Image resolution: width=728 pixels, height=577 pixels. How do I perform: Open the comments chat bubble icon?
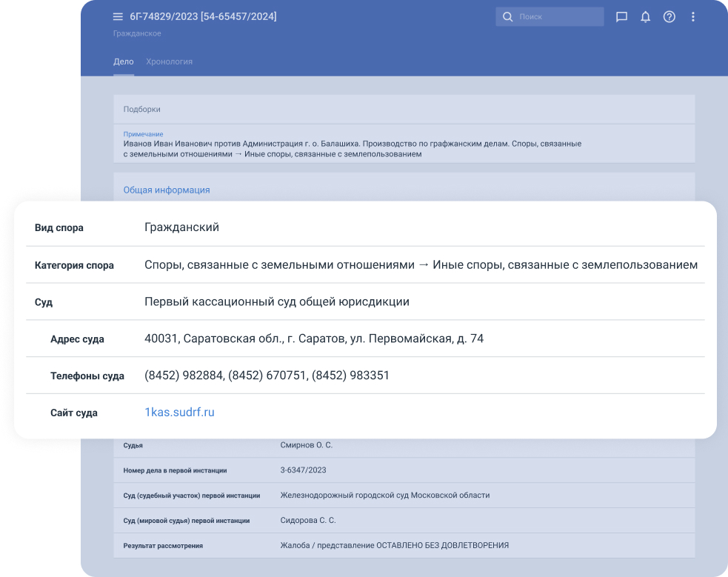(622, 17)
